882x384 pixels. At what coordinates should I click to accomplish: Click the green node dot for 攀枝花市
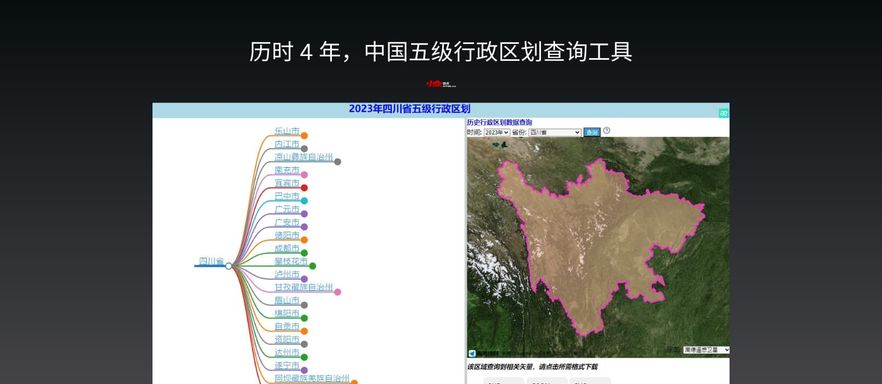(x=312, y=266)
